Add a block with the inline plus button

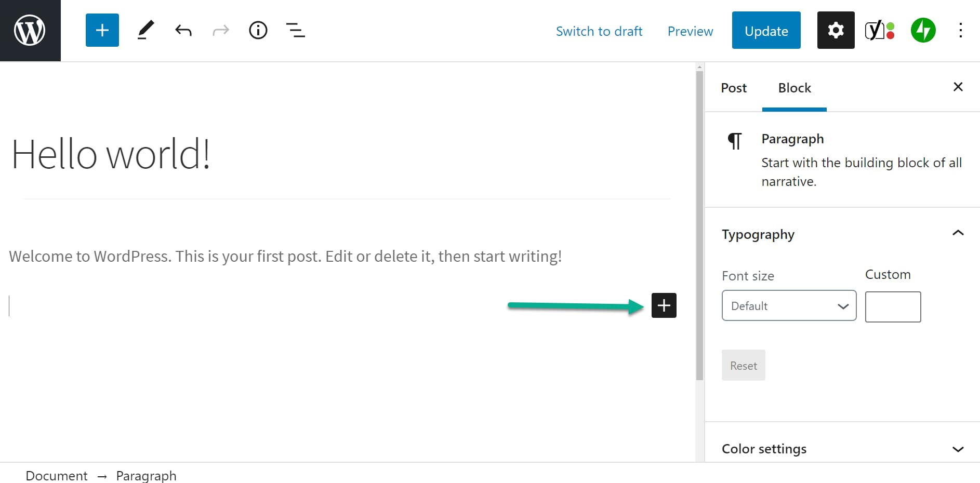664,305
